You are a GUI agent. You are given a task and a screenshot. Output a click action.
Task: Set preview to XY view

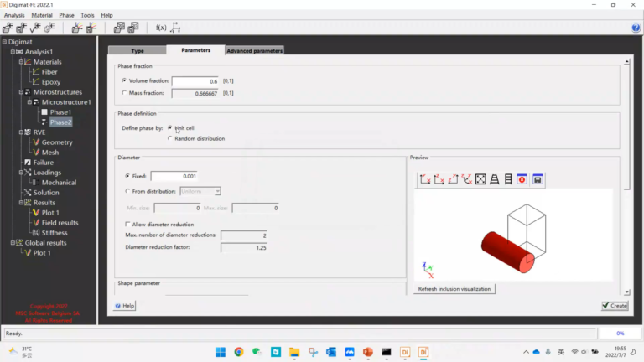(425, 179)
